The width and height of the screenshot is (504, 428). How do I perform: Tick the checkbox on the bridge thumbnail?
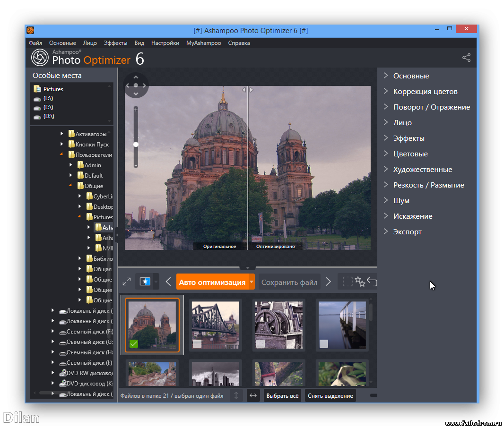[x=197, y=343]
